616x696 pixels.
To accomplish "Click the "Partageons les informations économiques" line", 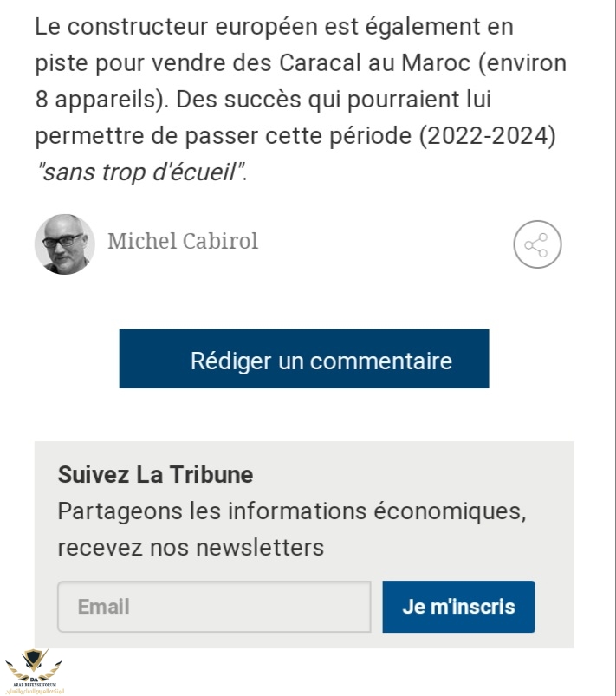I will (291, 511).
